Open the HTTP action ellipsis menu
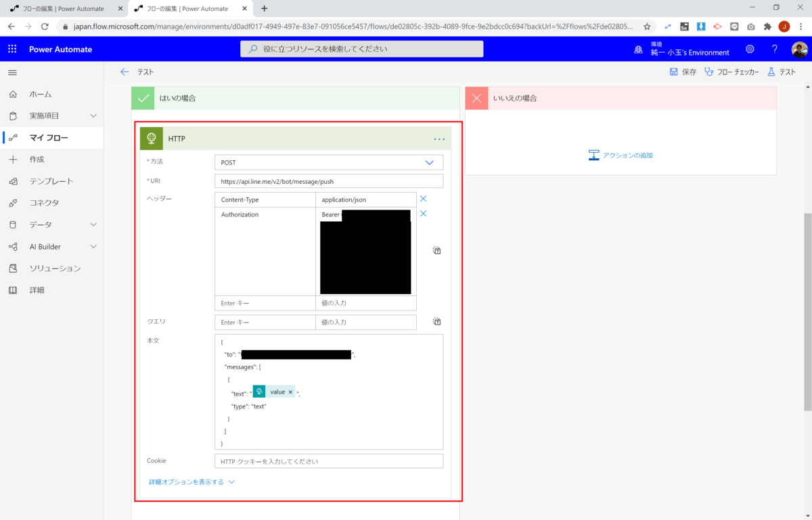Viewport: 812px width, 520px height. tap(440, 139)
